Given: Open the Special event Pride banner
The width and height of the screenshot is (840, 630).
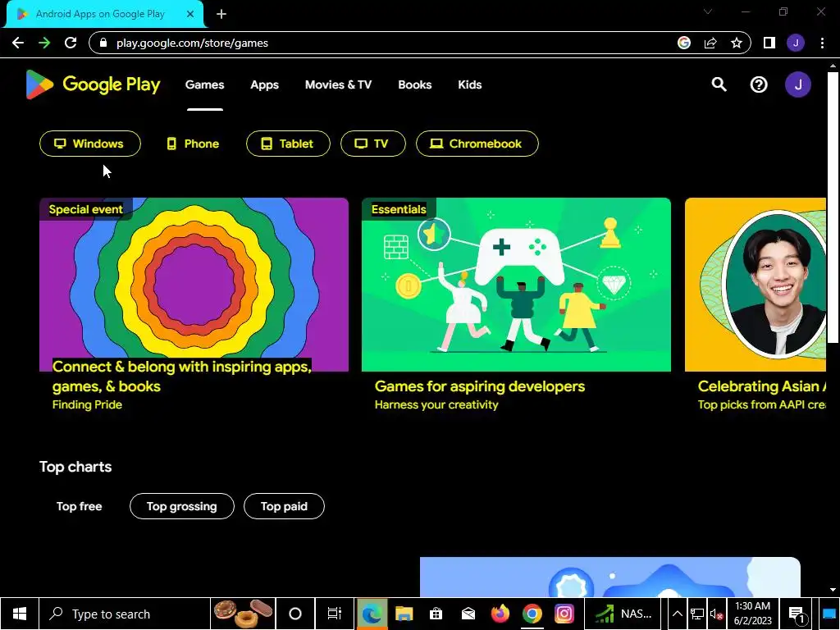Looking at the screenshot, I should [x=194, y=285].
